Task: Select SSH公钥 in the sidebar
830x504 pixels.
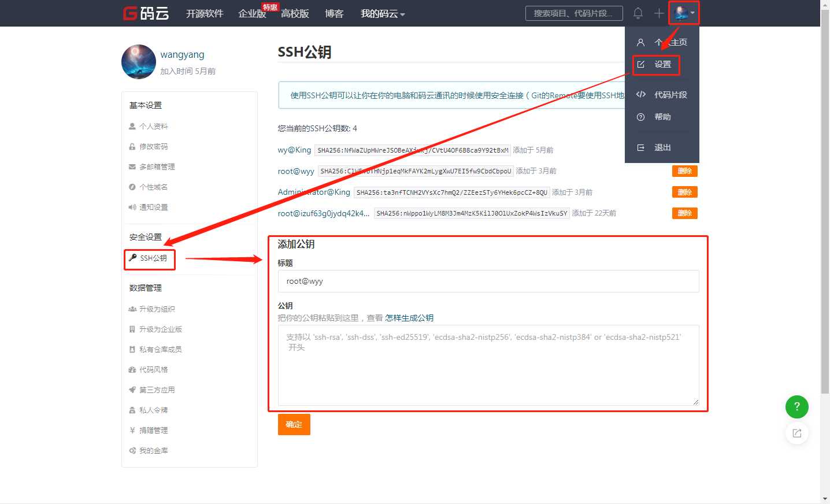Action: pyautogui.click(x=153, y=258)
